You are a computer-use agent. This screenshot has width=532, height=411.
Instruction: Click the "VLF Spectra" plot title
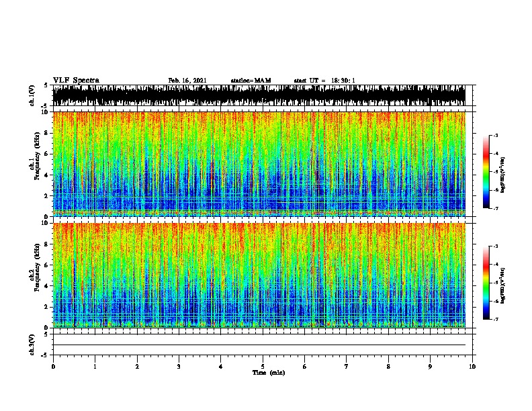coord(76,81)
